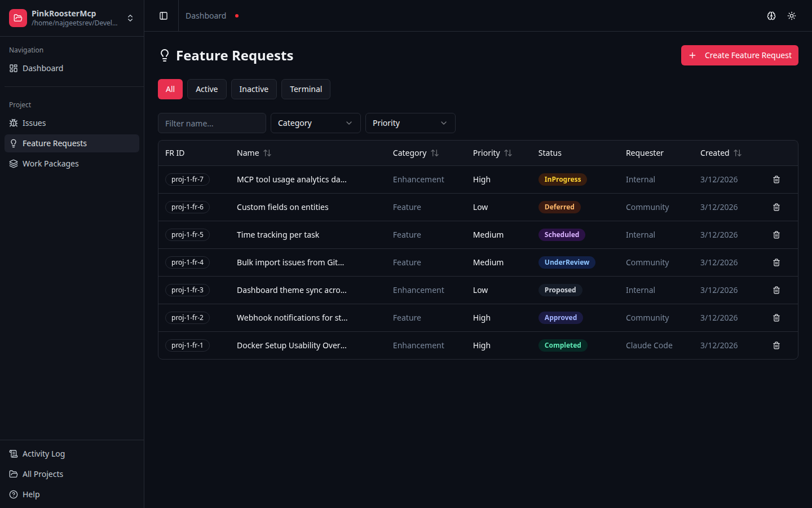Click the Dashboard breadcrumb in header
The width and height of the screenshot is (812, 508).
click(206, 16)
